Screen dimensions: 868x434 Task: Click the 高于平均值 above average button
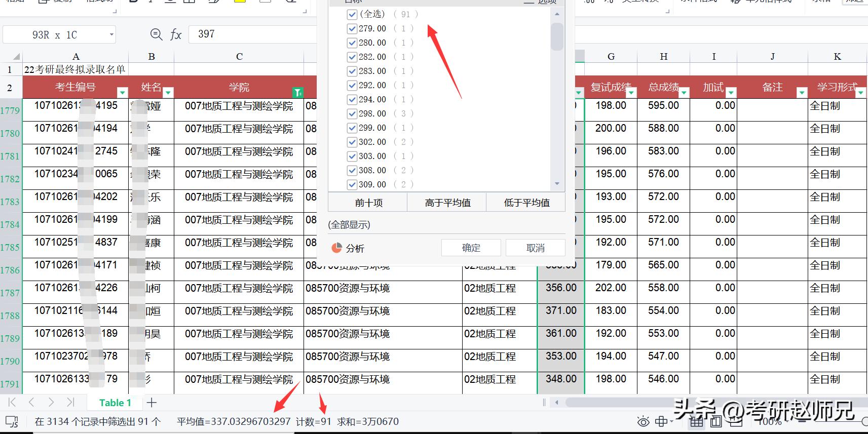tap(447, 203)
